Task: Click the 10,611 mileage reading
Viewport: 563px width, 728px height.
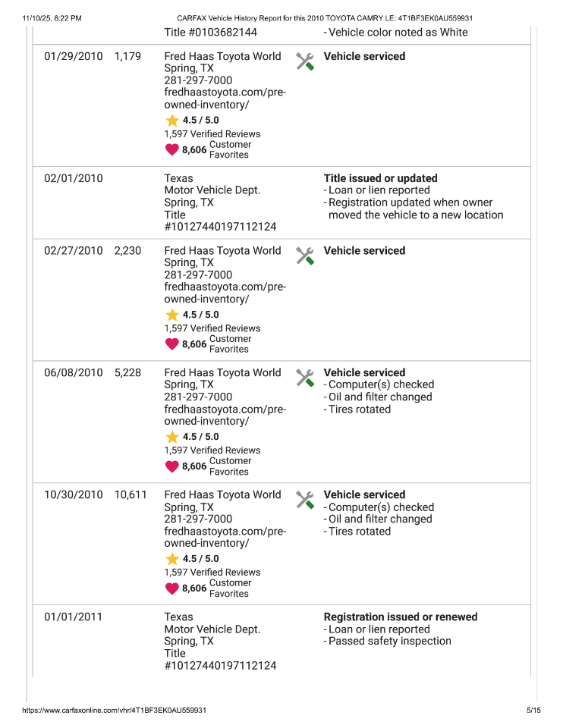Action: tap(131, 494)
